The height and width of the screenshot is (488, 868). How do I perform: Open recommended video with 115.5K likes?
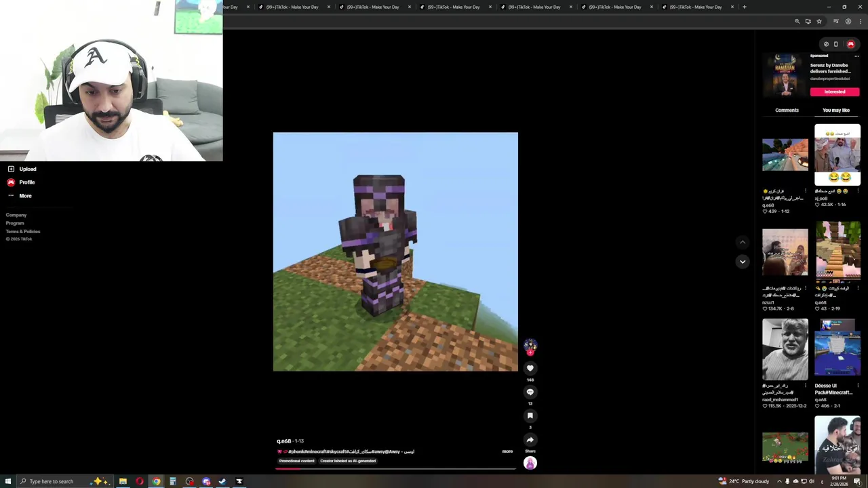pyautogui.click(x=785, y=350)
